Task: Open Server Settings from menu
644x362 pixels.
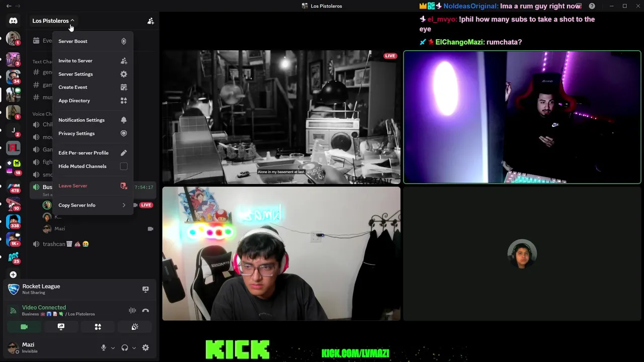Action: pos(93,74)
